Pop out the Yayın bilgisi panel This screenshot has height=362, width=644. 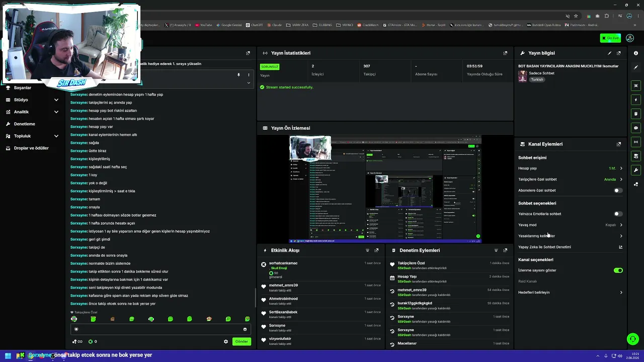[x=619, y=53]
